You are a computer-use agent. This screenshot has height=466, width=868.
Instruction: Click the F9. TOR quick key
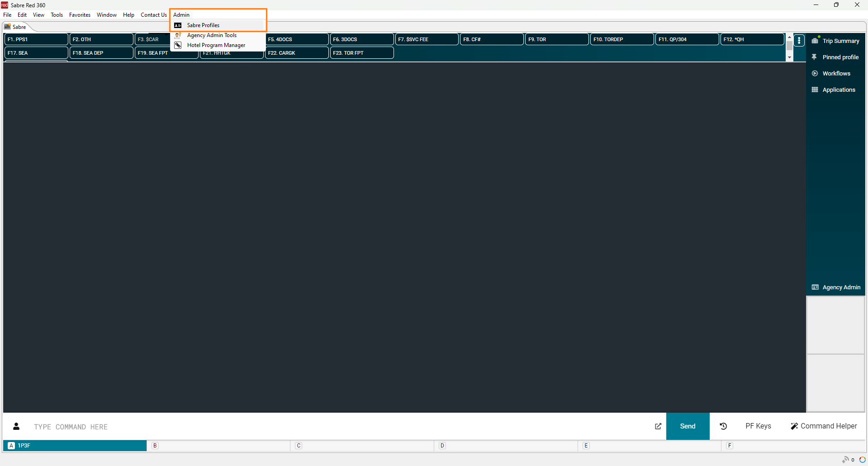557,39
